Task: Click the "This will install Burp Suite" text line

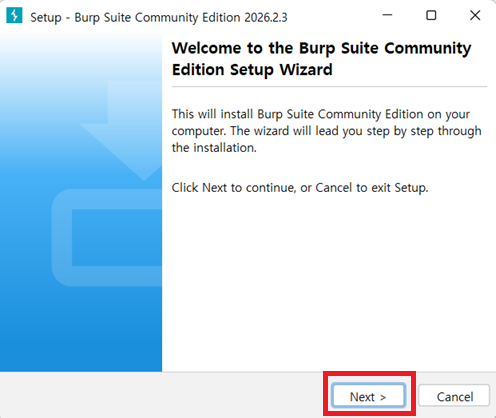Action: [321, 114]
